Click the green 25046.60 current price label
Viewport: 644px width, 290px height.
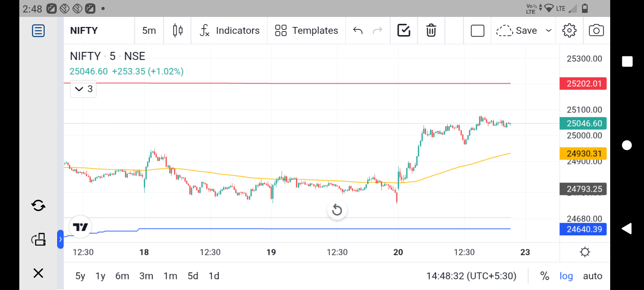(583, 123)
